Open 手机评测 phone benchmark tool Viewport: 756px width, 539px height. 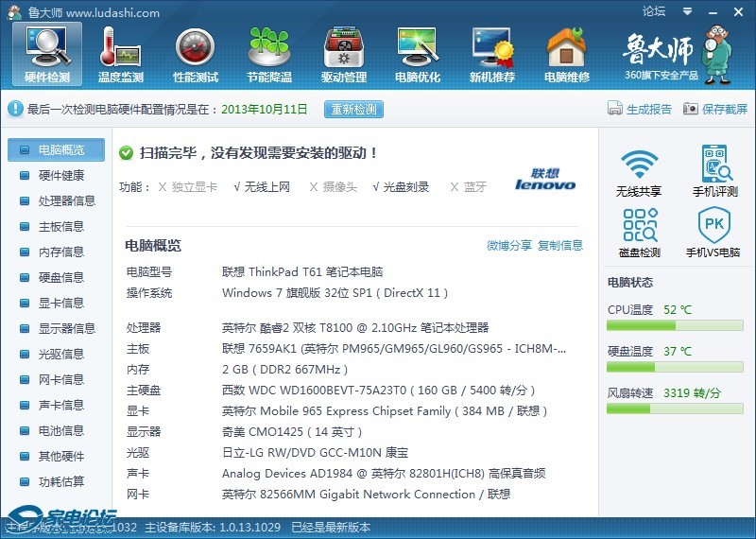[715, 172]
